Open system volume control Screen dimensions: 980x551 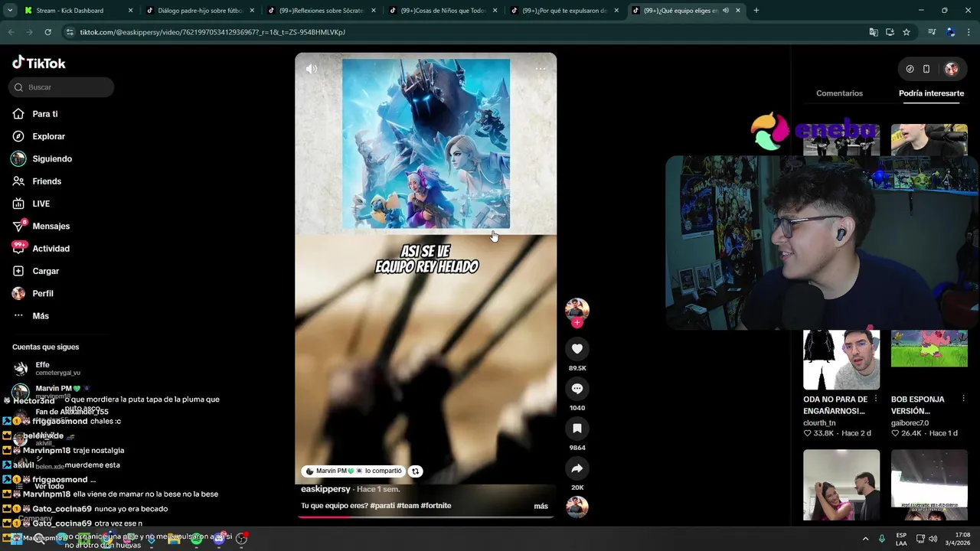point(933,539)
